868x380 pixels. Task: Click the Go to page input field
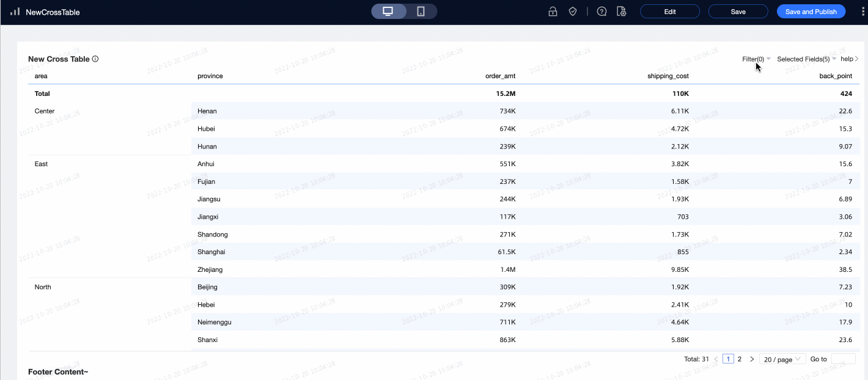tap(844, 359)
